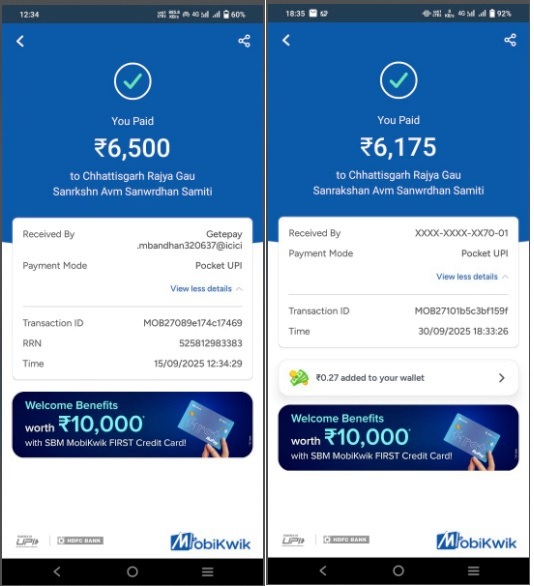Open right Welcome Benefits credit card banner
The image size is (534, 586).
coord(398,438)
